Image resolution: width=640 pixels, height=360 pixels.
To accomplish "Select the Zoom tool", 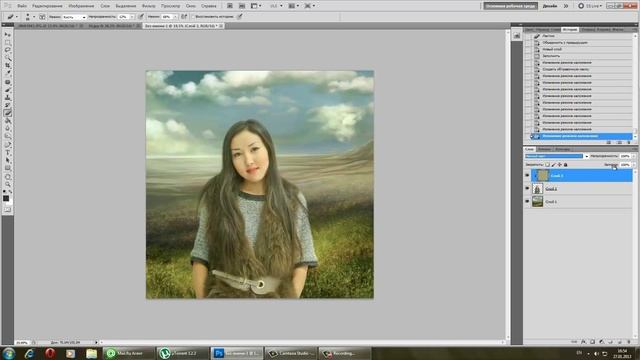I will click(7, 185).
